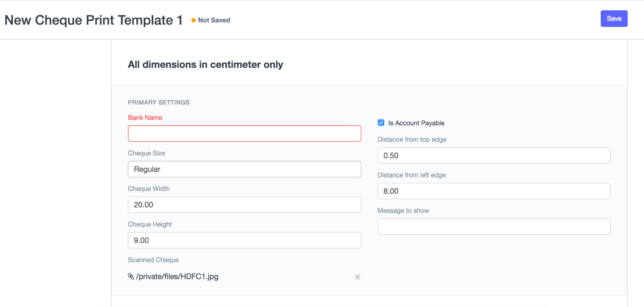Click the Distance from top edge field

pos(494,155)
